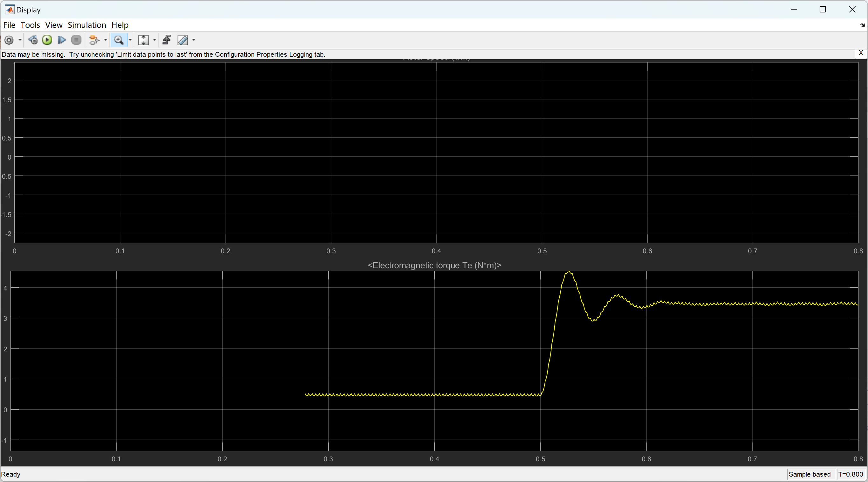The image size is (868, 482).
Task: Click the Step Forward icon
Action: tap(61, 40)
